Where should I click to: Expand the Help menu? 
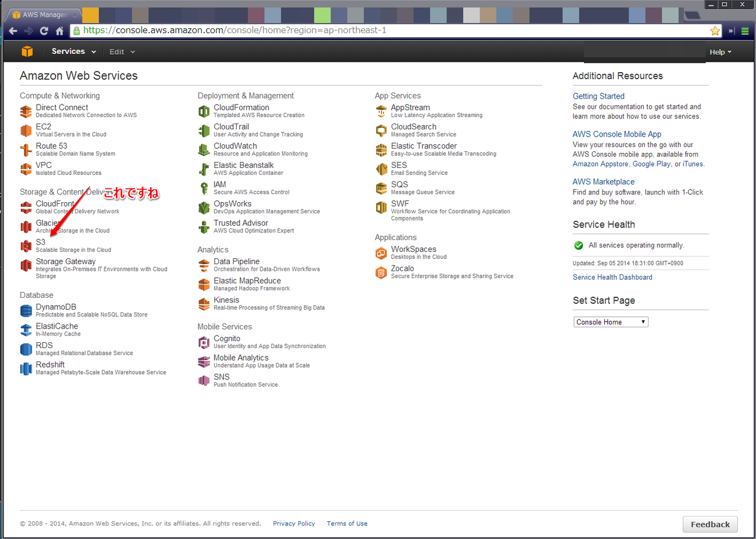pos(721,52)
